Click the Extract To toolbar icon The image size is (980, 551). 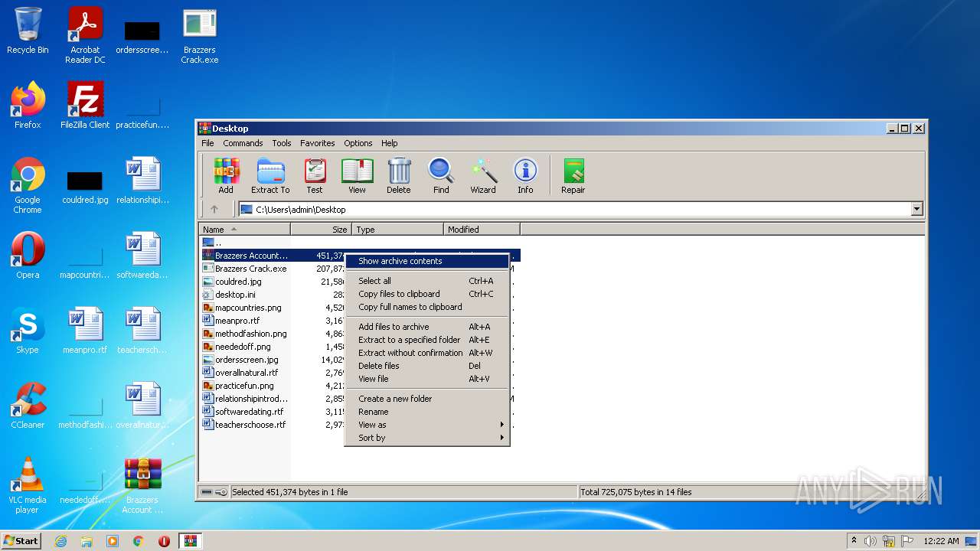point(270,176)
